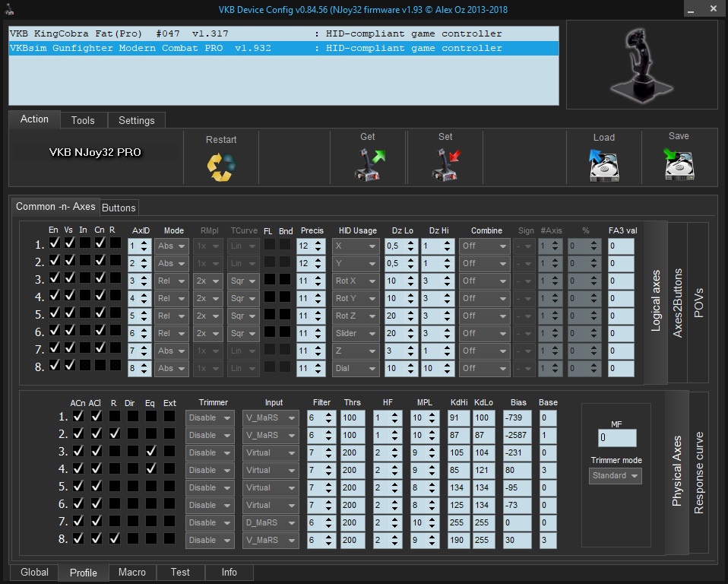The width and height of the screenshot is (728, 584).
Task: Switch to the Buttons tab
Action: click(x=119, y=208)
